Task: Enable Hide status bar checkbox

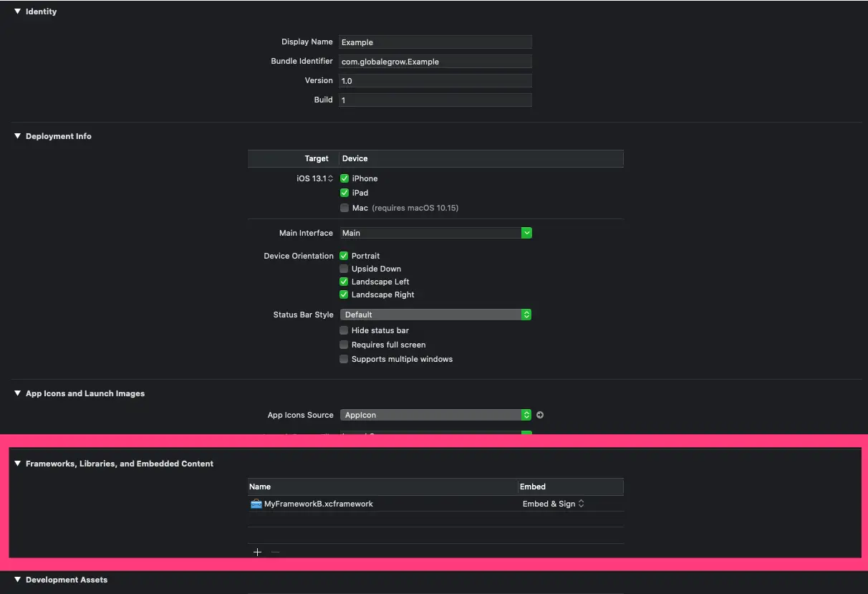Action: (344, 330)
